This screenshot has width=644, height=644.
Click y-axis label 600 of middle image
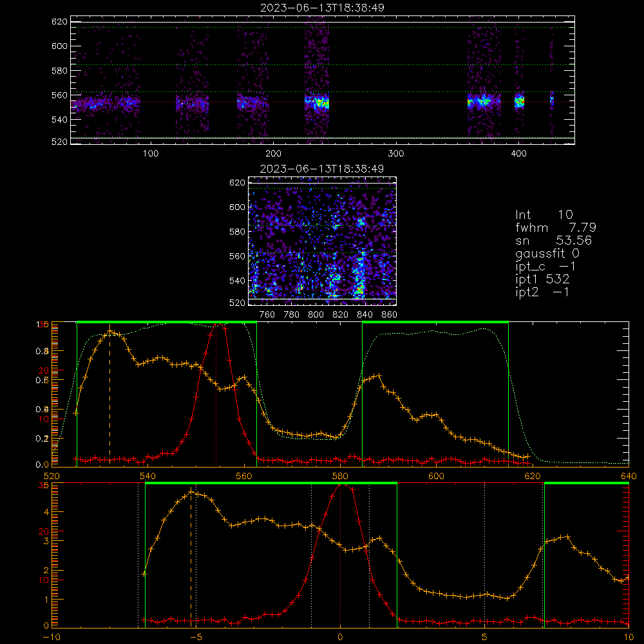[x=237, y=207]
